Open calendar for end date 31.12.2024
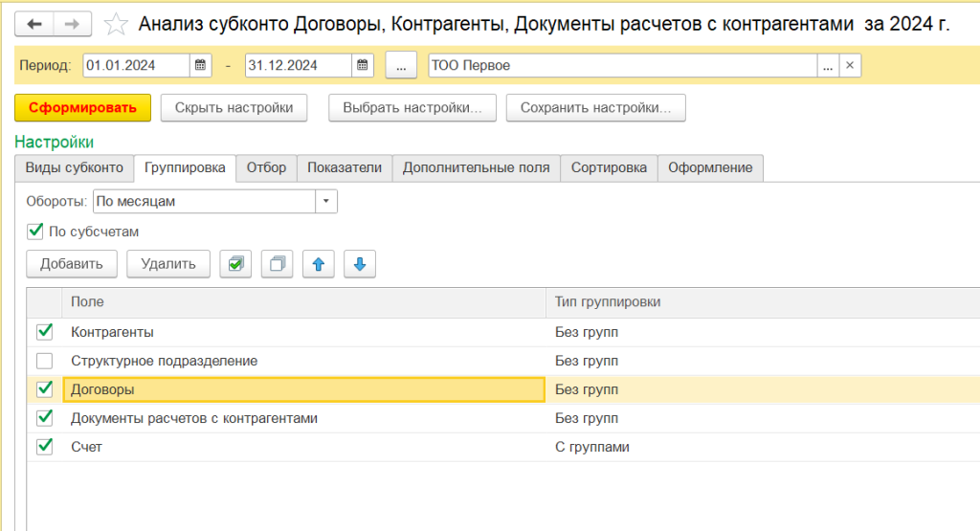This screenshot has height=531, width=980. 363,66
